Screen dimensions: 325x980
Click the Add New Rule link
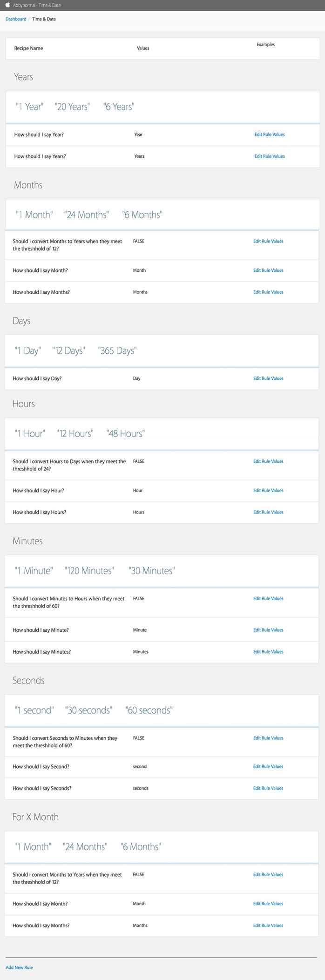point(19,967)
